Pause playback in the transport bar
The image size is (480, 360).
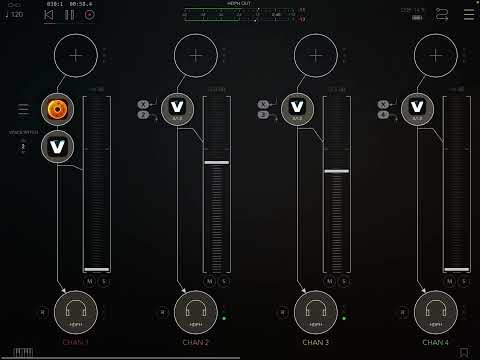point(70,15)
